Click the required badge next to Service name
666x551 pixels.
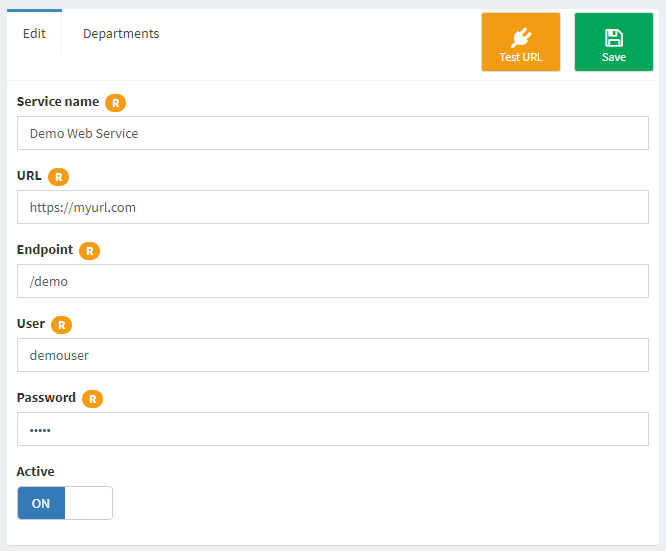[116, 103]
